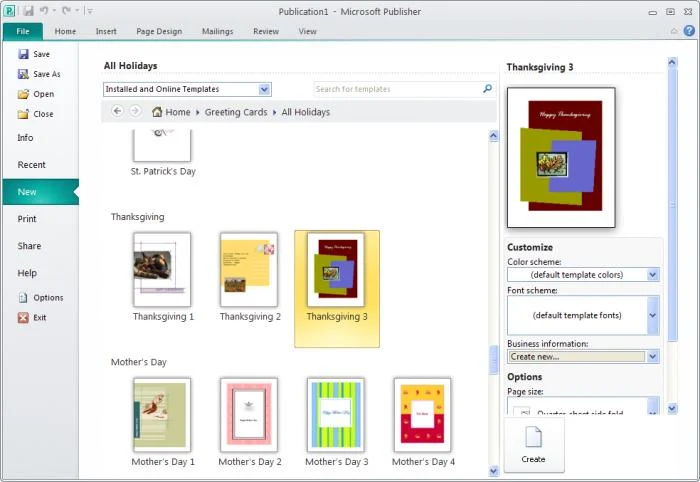Viewport: 700px width, 482px height.
Task: Open the Mailings ribbon tab
Action: 216,31
